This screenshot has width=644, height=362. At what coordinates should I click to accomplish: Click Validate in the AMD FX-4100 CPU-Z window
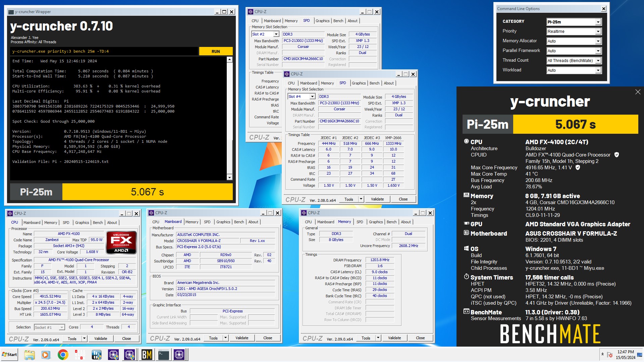click(x=101, y=339)
